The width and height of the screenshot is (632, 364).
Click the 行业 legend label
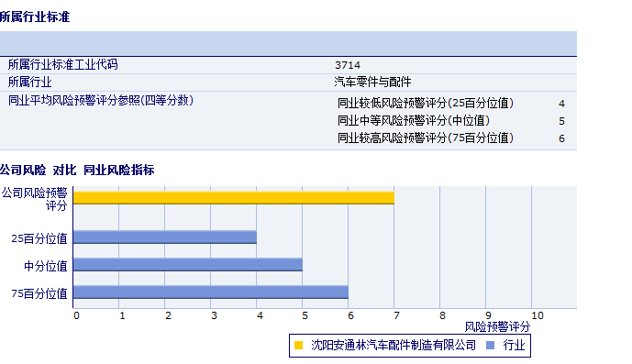[514, 345]
